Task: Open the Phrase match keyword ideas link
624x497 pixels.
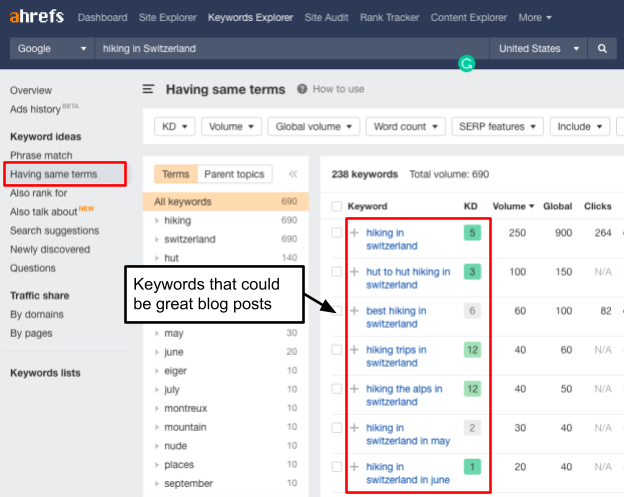Action: coord(41,155)
